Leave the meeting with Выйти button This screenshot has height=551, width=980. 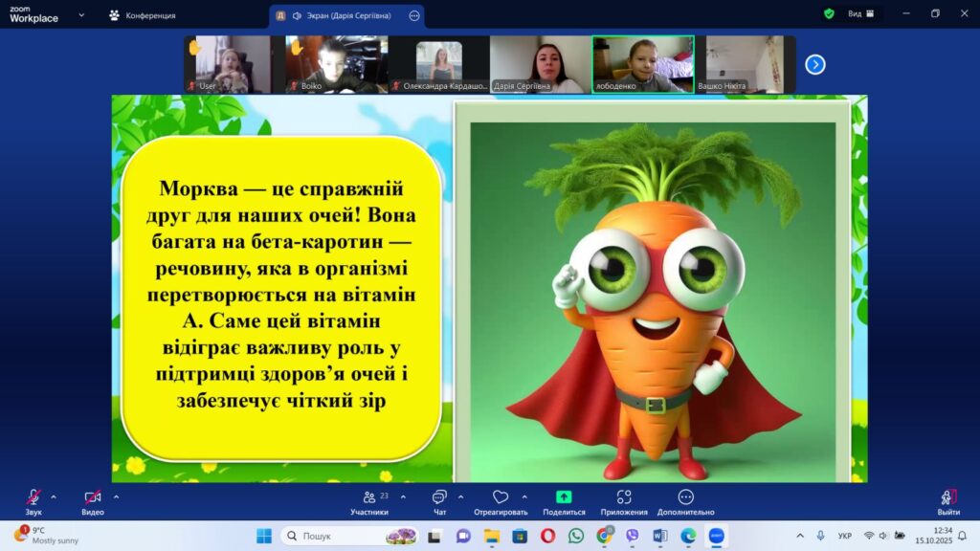tap(947, 501)
